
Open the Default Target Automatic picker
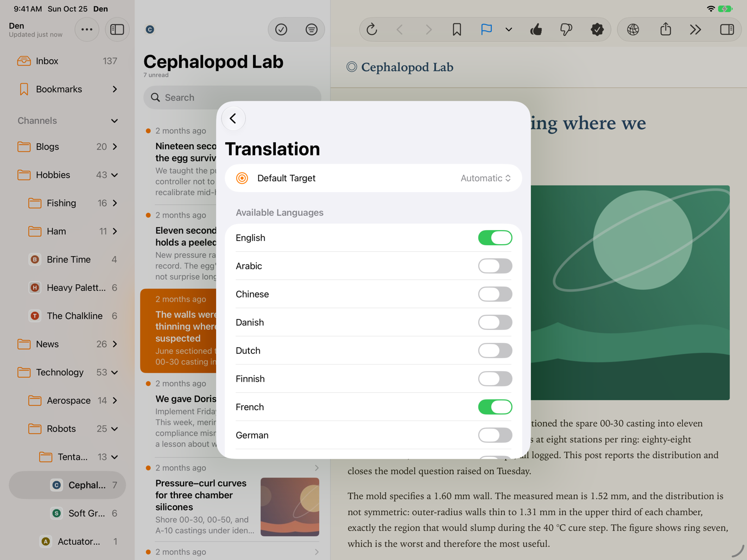[x=485, y=178]
